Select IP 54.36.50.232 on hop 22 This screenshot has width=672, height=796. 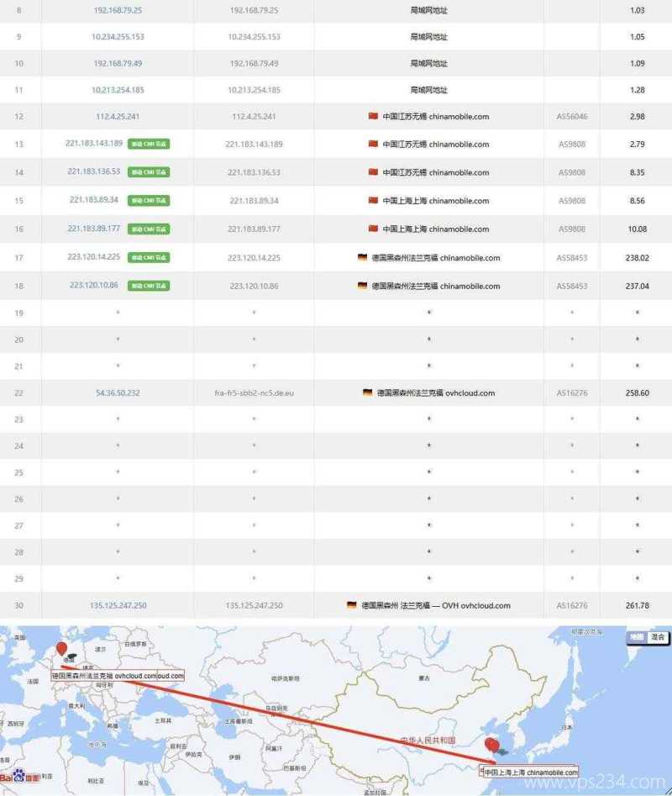point(117,393)
